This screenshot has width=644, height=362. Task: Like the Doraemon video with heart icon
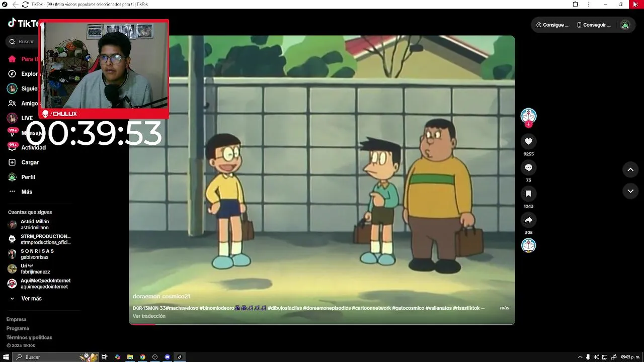click(x=528, y=141)
